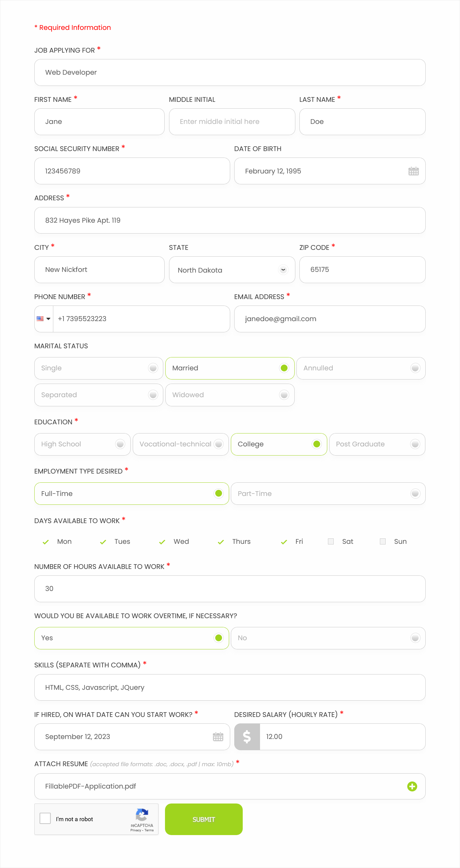Click the Address field
460x868 pixels.
[x=230, y=220]
